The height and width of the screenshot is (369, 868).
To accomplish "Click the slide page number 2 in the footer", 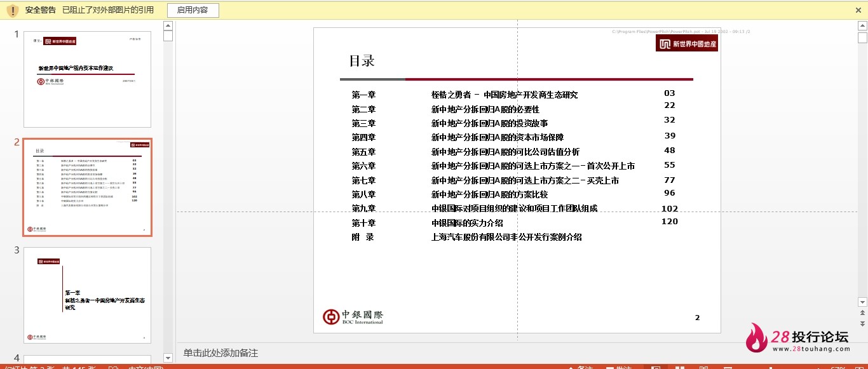I will 697,318.
